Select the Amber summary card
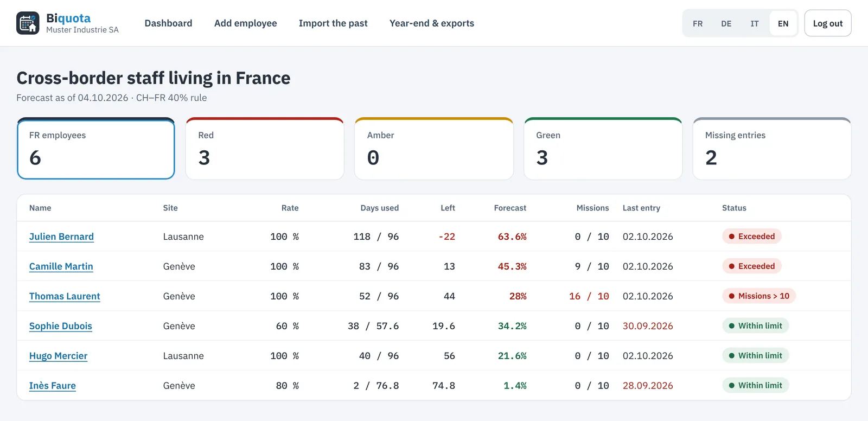The height and width of the screenshot is (421, 868). [x=434, y=149]
